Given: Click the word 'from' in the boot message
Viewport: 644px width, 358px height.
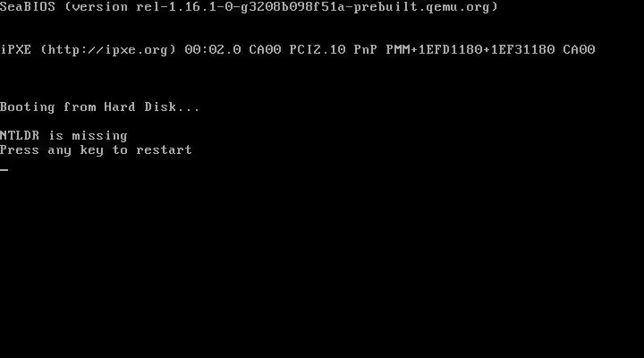Looking at the screenshot, I should click(x=80, y=107).
